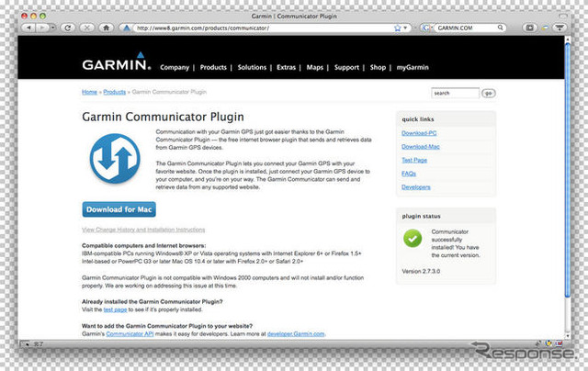
Task: Follow the developer.Garmin.com link
Action: [x=296, y=334]
